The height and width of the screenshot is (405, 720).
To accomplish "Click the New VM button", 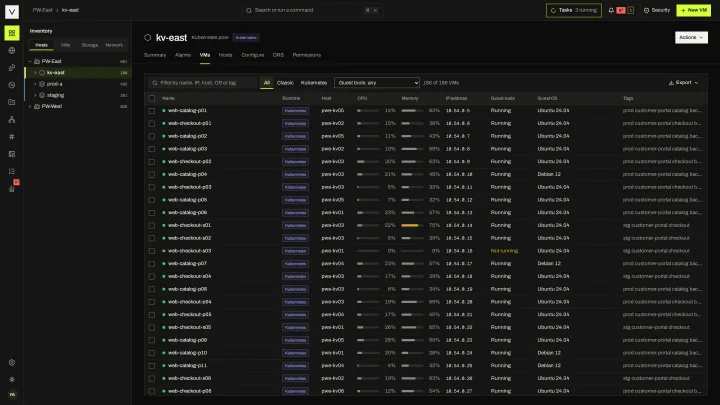I will (693, 10).
